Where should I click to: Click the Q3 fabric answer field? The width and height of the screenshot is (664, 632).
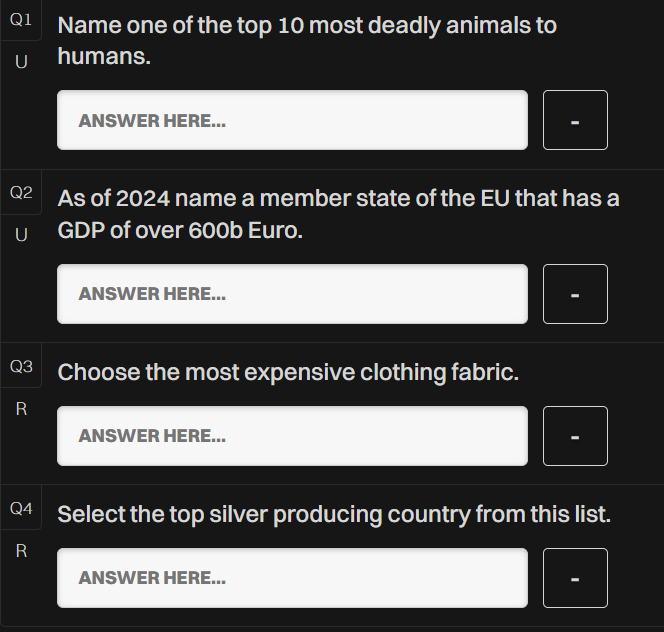coord(292,436)
